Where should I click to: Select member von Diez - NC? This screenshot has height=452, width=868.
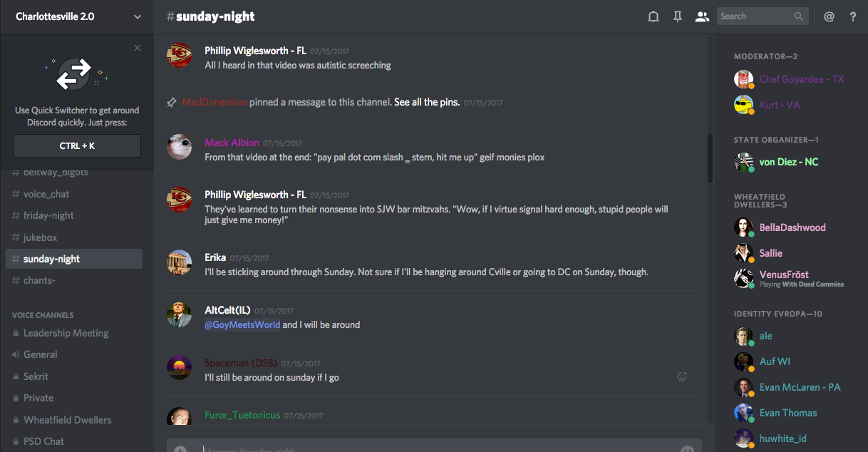788,162
